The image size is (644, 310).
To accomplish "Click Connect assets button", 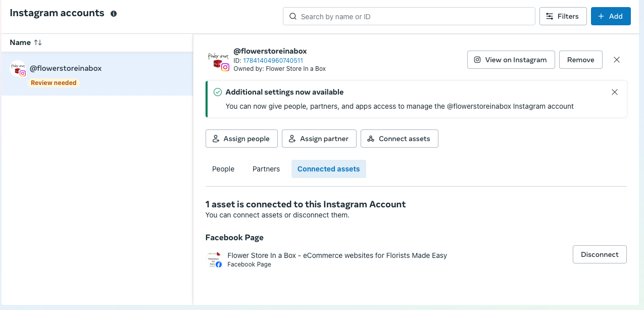I will tap(400, 139).
